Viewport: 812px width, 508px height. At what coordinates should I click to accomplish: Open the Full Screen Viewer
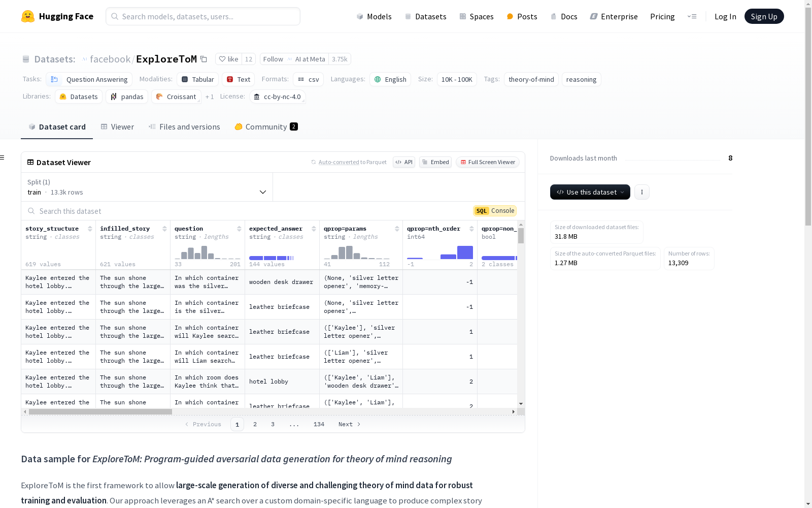click(x=488, y=162)
